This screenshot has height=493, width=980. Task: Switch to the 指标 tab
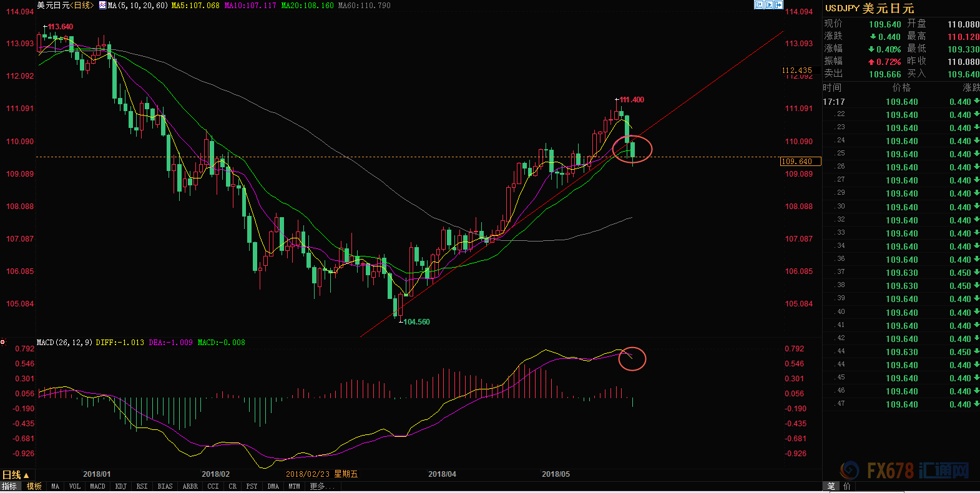coord(9,486)
